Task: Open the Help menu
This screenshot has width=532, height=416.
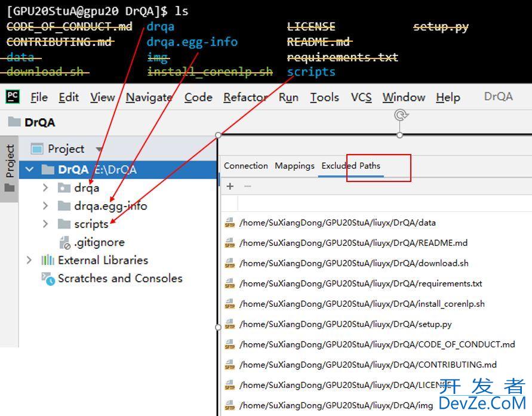Action: pyautogui.click(x=448, y=97)
